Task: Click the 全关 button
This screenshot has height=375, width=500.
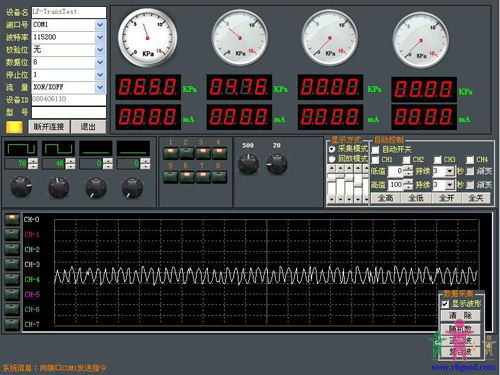Action: point(476,198)
